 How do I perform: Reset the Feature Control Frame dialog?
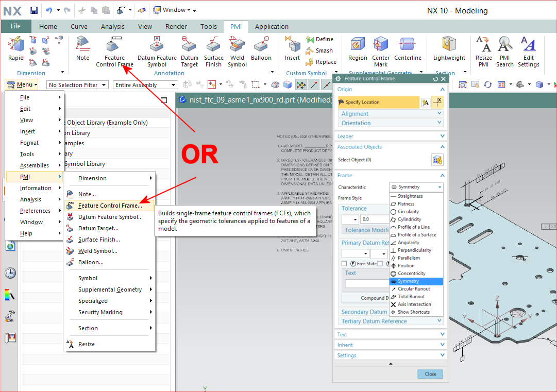pos(435,79)
